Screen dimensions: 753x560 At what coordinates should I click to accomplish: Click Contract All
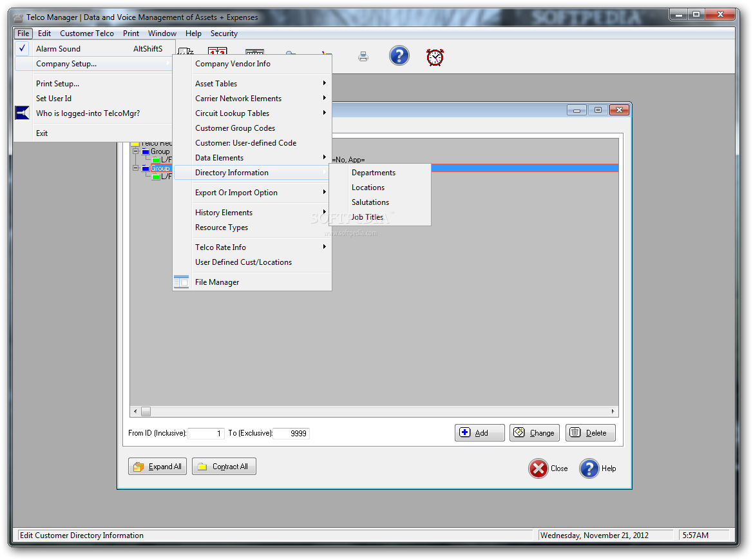click(x=224, y=467)
